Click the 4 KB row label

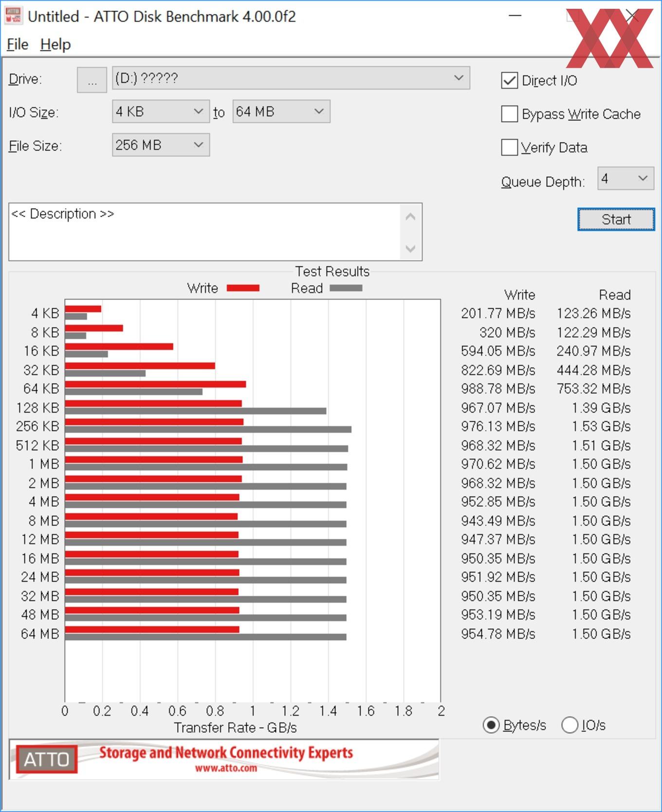tap(45, 313)
